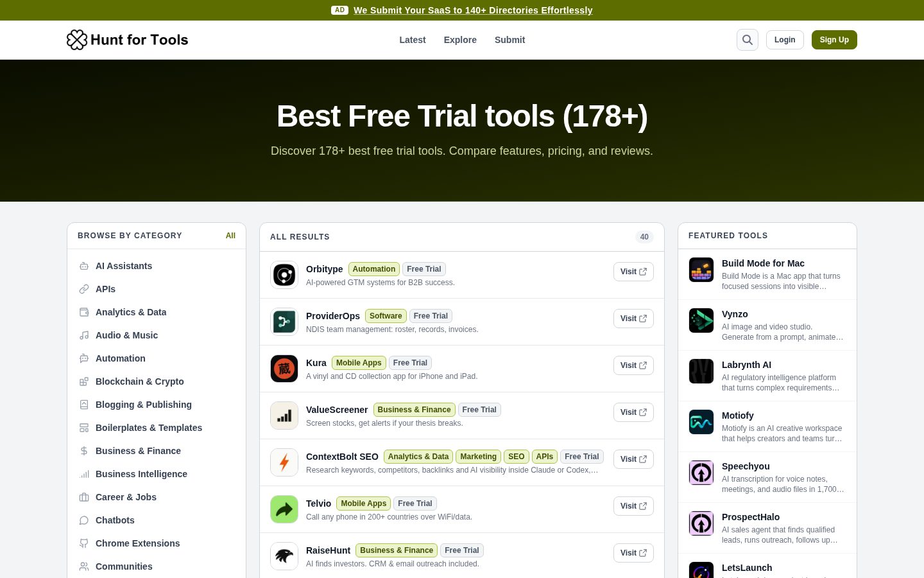924x578 pixels.
Task: Visit Telvio via its Visit button
Action: (633, 506)
